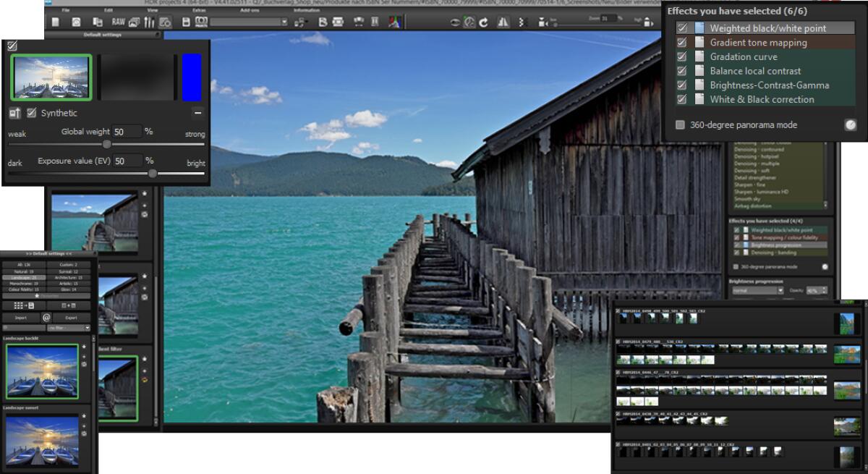
Task: Open the tone control sliders icon
Action: click(148, 21)
